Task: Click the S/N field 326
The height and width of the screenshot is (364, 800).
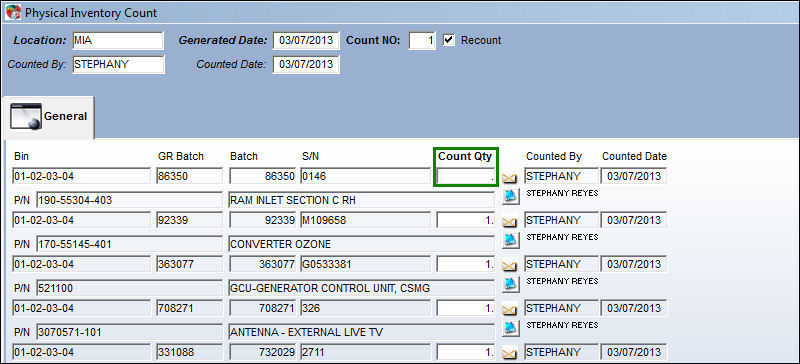Action: click(365, 308)
